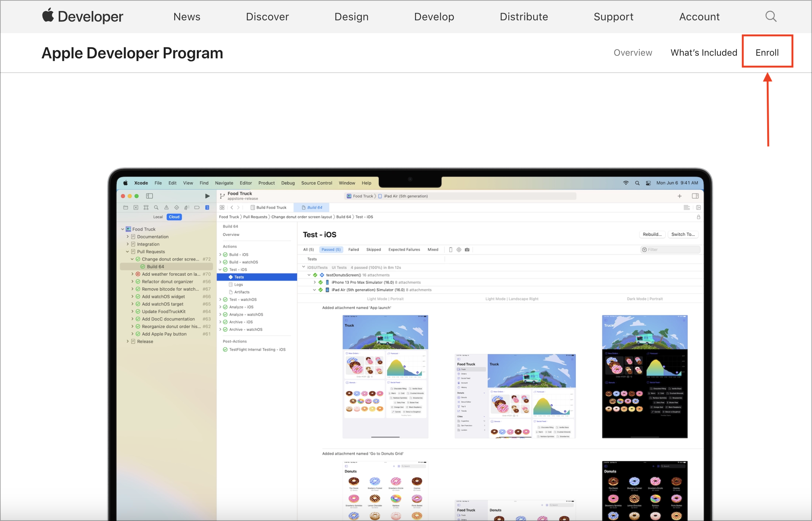Click the Build - iOS action
The image size is (812, 521).
click(x=239, y=254)
